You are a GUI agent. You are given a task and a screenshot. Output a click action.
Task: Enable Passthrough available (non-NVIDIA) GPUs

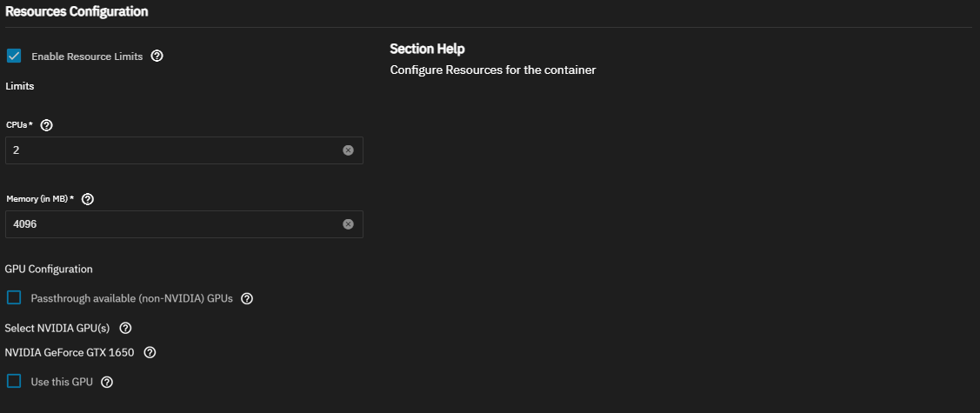pyautogui.click(x=14, y=298)
